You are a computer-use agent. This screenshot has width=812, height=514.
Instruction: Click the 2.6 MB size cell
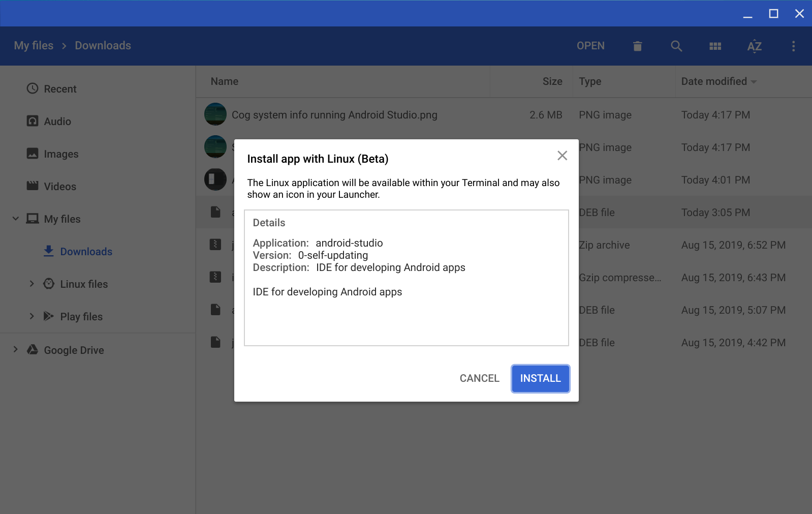pos(546,115)
